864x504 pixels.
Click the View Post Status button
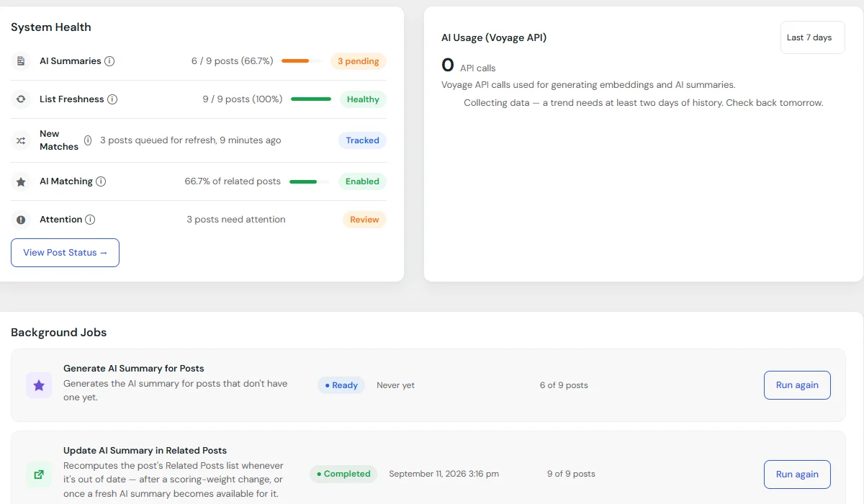65,253
